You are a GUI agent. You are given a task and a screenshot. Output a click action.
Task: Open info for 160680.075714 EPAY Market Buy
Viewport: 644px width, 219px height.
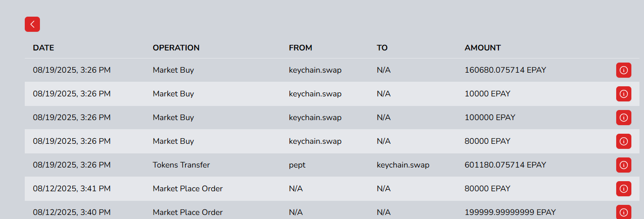pyautogui.click(x=623, y=70)
